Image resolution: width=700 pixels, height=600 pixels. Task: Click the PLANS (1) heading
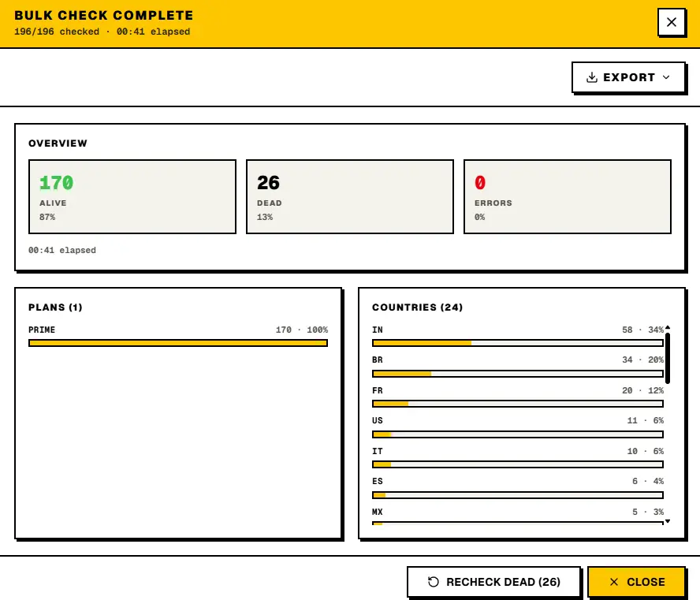point(55,307)
